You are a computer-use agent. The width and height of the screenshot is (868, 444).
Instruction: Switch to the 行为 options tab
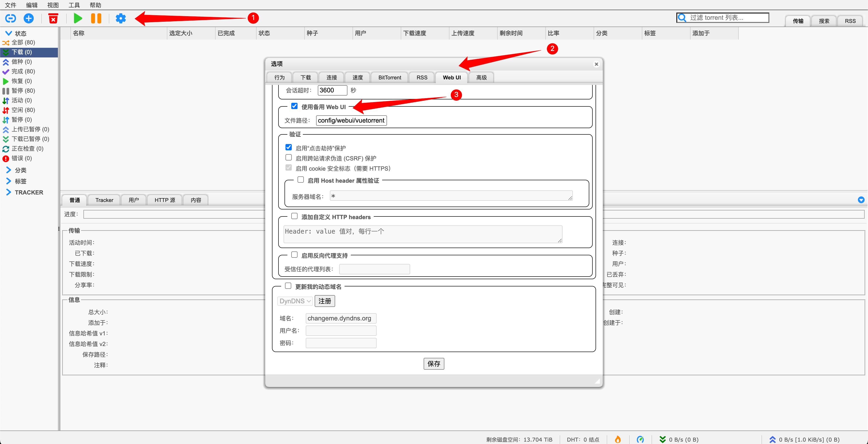point(279,77)
